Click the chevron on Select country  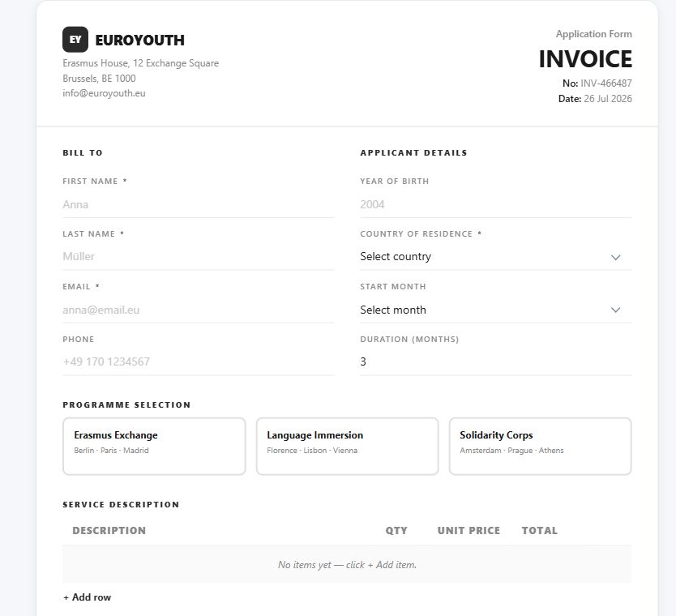point(615,258)
